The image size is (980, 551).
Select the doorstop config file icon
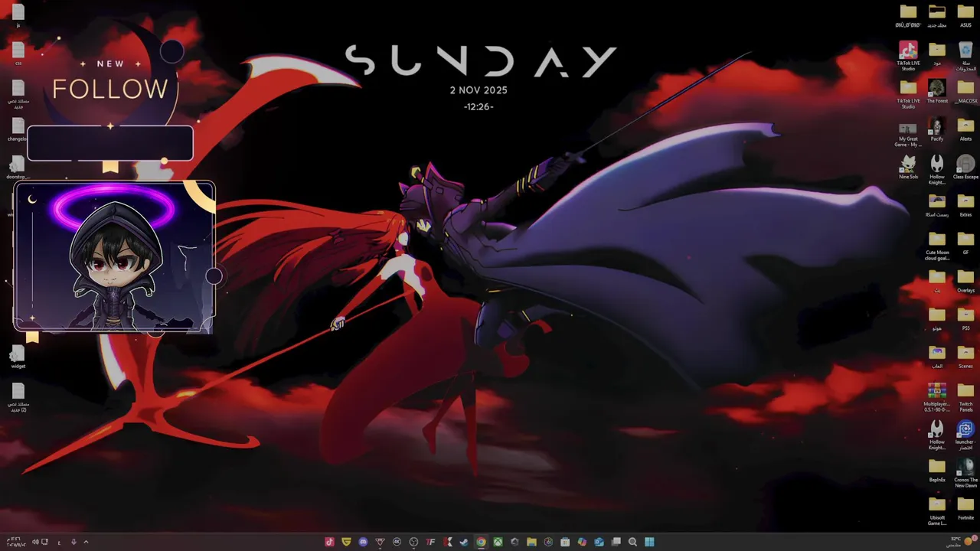click(x=18, y=167)
